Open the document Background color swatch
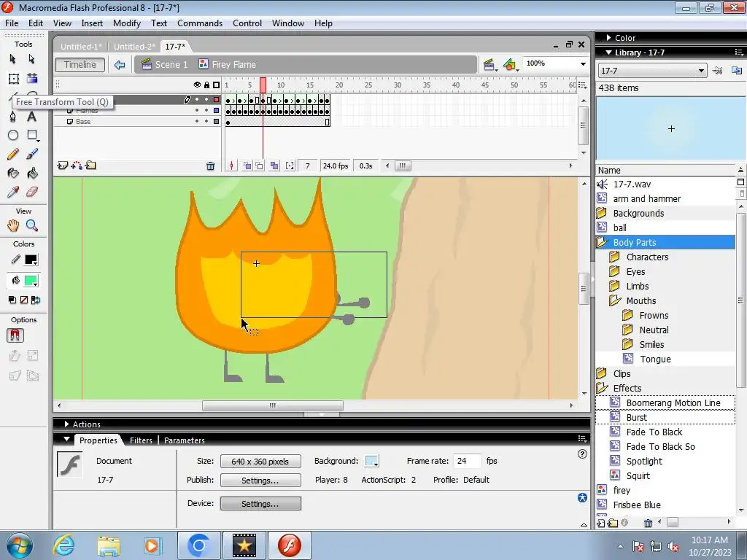The height and width of the screenshot is (560, 747). pyautogui.click(x=371, y=461)
